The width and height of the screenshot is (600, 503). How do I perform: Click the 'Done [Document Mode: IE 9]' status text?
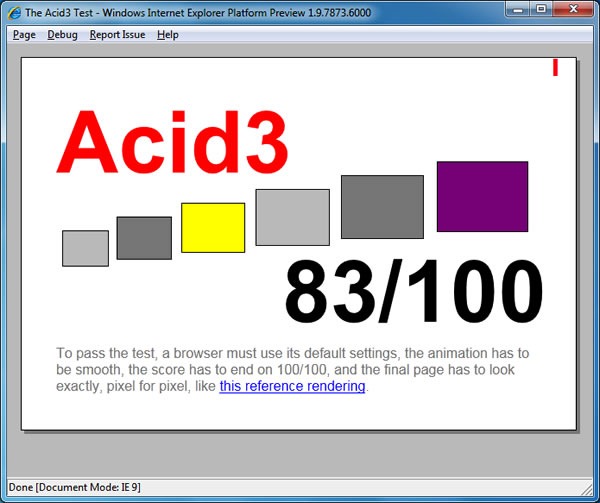click(75, 487)
